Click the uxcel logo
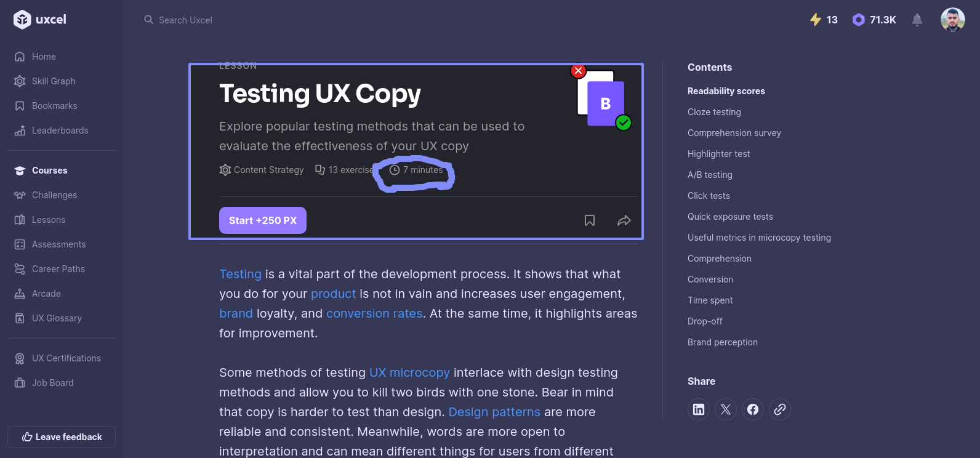Image resolution: width=980 pixels, height=458 pixels. pyautogui.click(x=40, y=20)
